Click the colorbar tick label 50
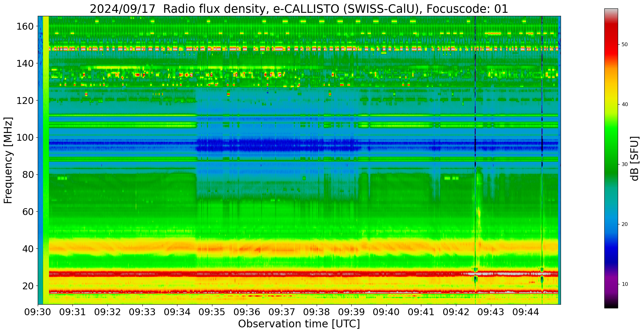Screen dimensions: 644x333 pyautogui.click(x=625, y=44)
